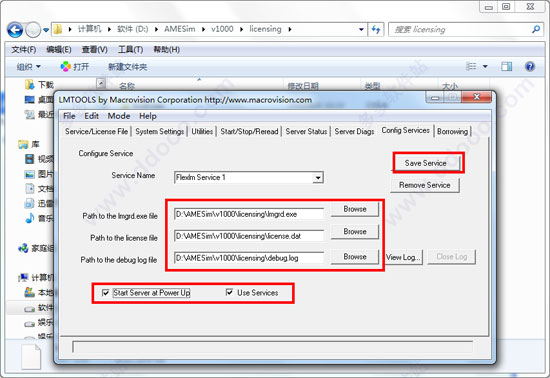Browse for the license file
This screenshot has height=378, width=550.
[355, 232]
